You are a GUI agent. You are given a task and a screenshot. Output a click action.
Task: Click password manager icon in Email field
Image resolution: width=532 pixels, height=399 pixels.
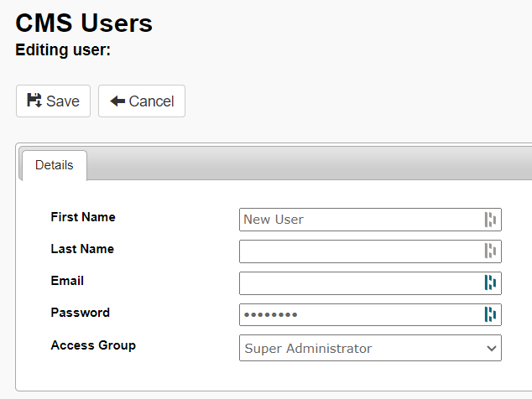pyautogui.click(x=490, y=282)
